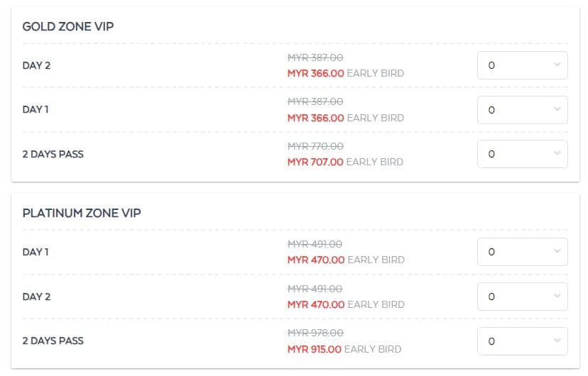This screenshot has width=588, height=376.
Task: Click chevron arrow in Gold Day 2 selector
Action: (x=557, y=65)
